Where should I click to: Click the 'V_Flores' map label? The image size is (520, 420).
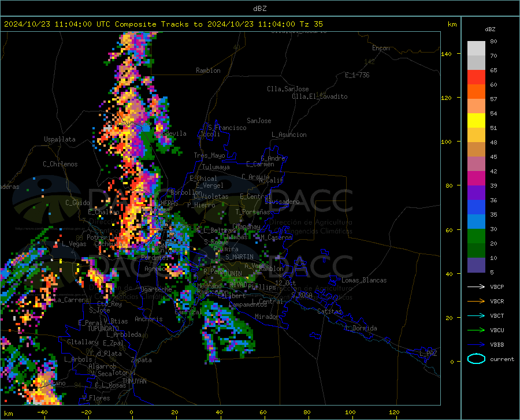(x=96, y=398)
